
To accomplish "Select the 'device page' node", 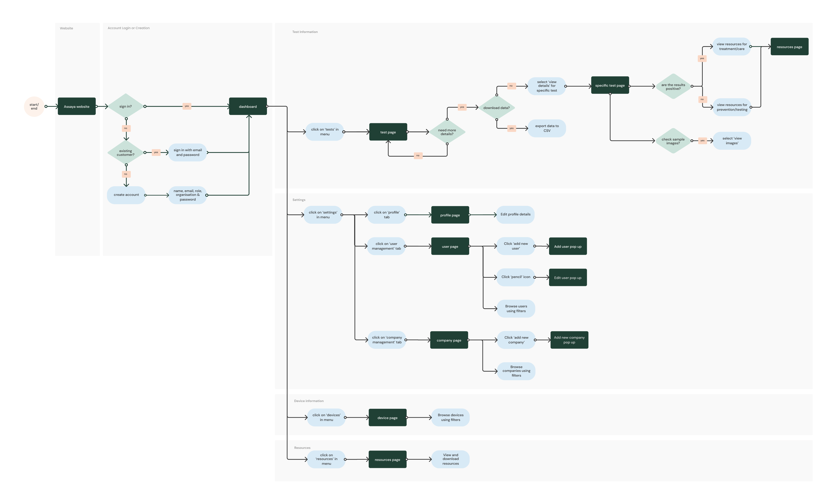I will click(x=387, y=417).
